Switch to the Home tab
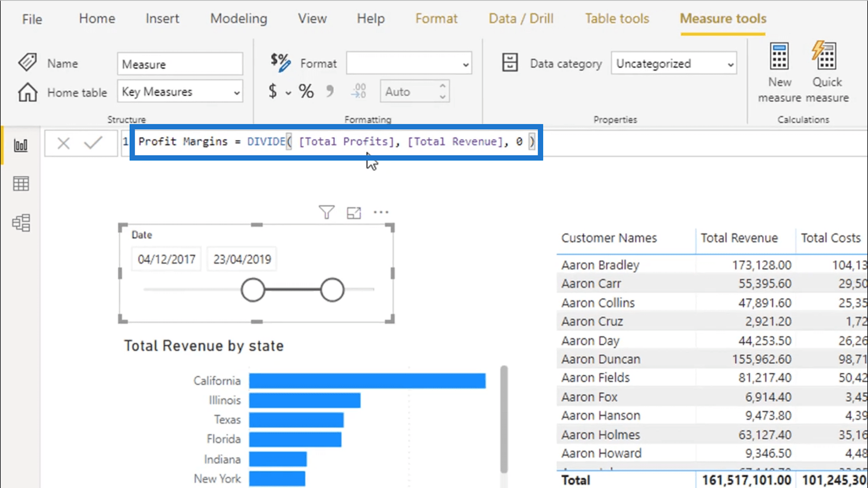This screenshot has width=868, height=488. (97, 18)
